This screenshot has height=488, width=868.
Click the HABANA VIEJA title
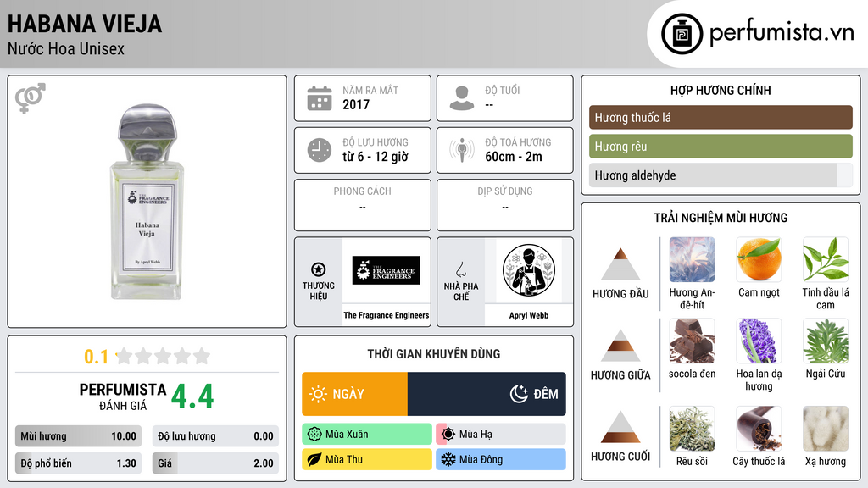tap(85, 24)
